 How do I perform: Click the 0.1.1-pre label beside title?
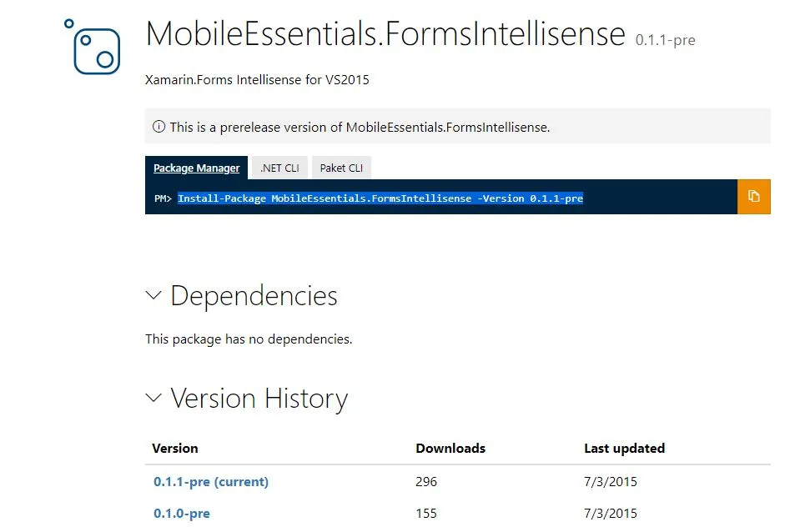pos(665,40)
